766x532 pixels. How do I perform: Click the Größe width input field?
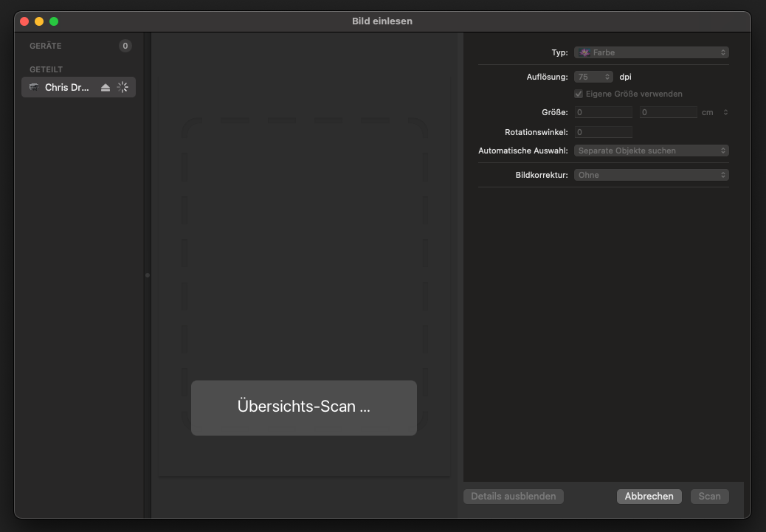[602, 111]
